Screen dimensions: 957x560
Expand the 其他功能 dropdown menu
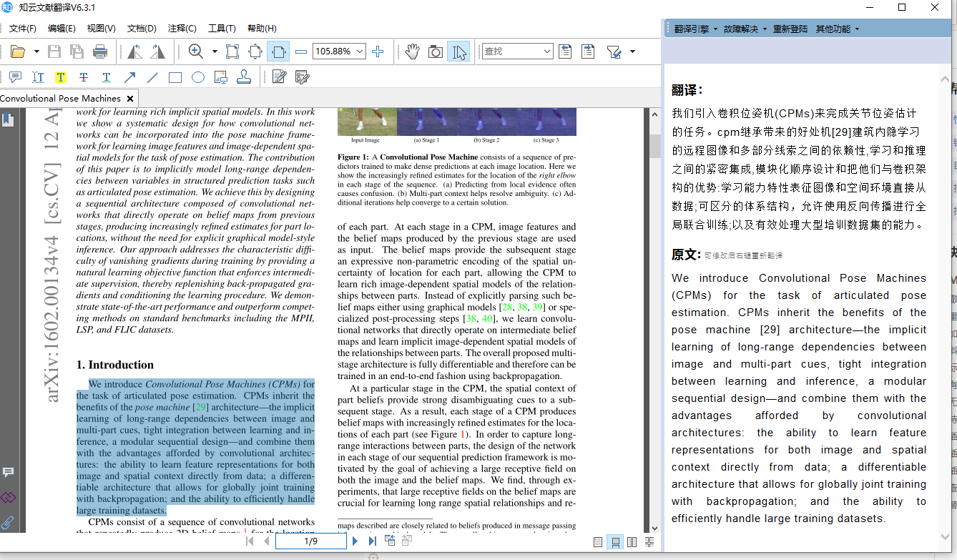coord(838,29)
